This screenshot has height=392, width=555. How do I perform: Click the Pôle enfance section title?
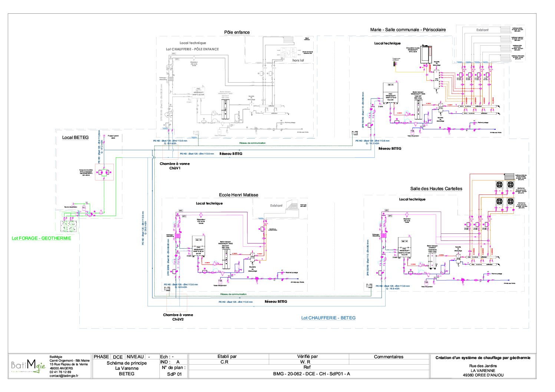(x=237, y=32)
